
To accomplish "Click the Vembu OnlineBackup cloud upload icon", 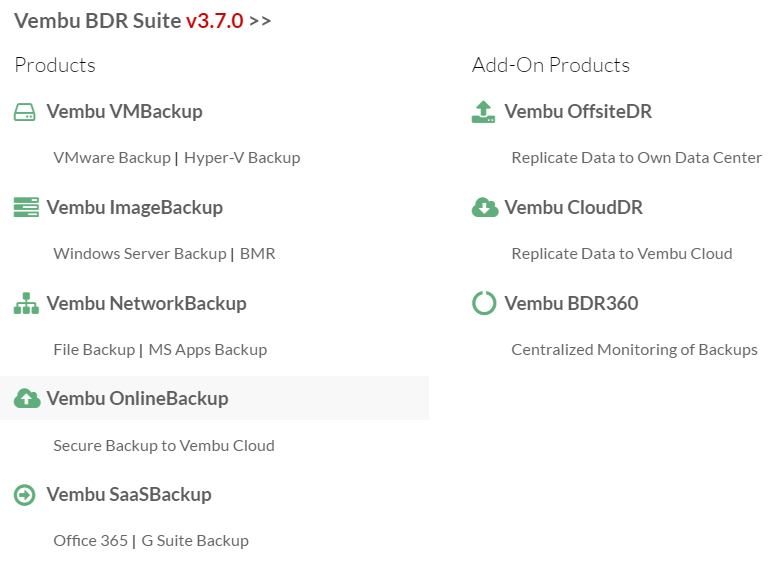I will coord(27,398).
